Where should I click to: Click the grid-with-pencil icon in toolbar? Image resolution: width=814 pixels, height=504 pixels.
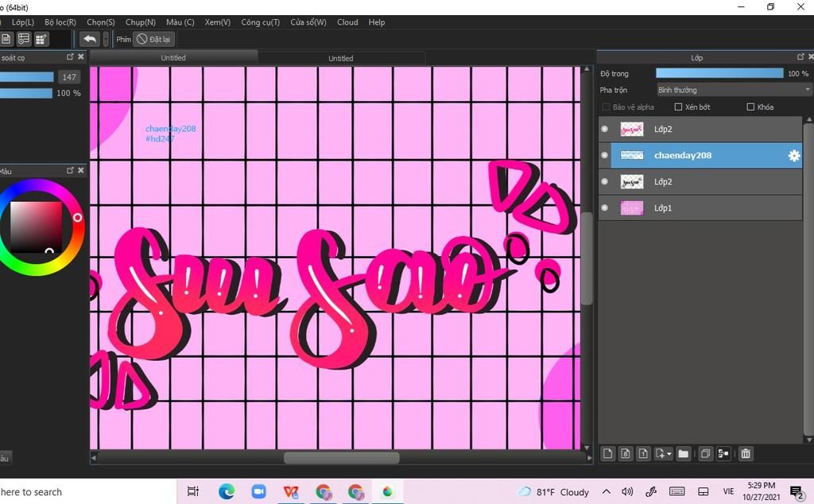41,39
